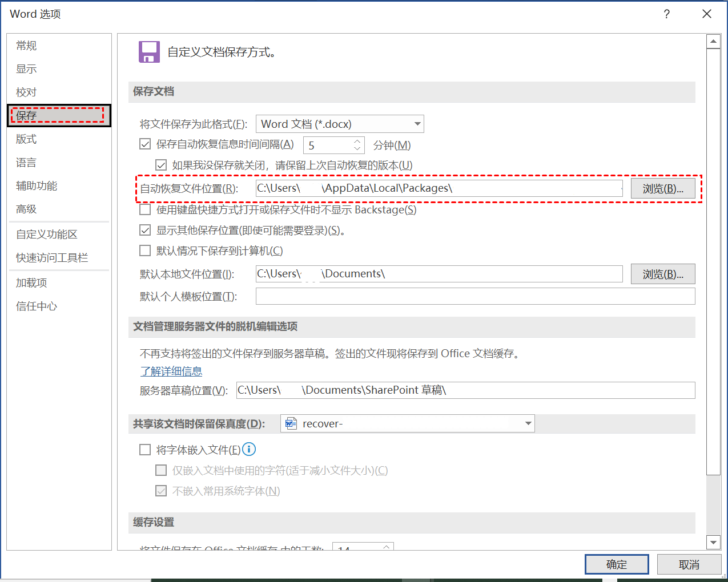Image resolution: width=728 pixels, height=582 pixels.
Task: Open 快速访问工具栏 settings
Action: point(52,258)
